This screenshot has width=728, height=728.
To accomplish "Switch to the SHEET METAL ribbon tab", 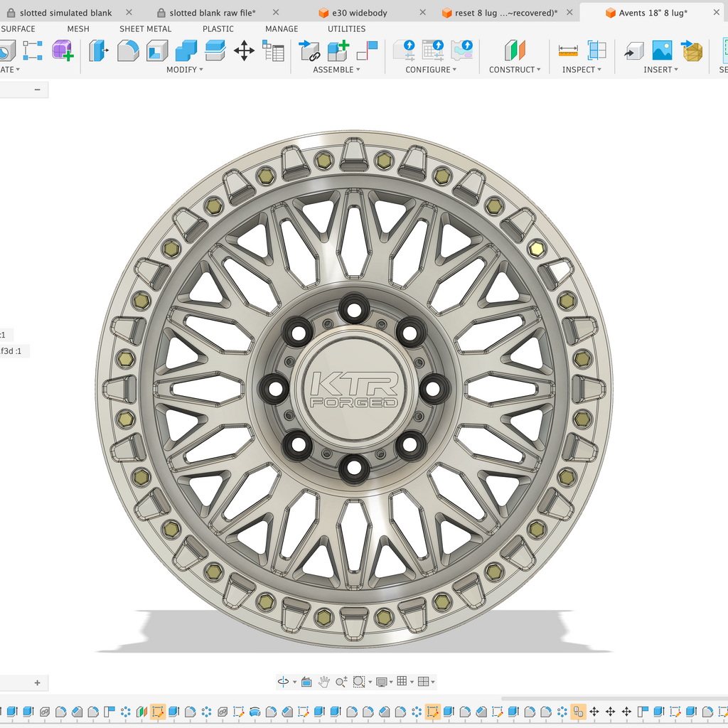I will pyautogui.click(x=145, y=28).
